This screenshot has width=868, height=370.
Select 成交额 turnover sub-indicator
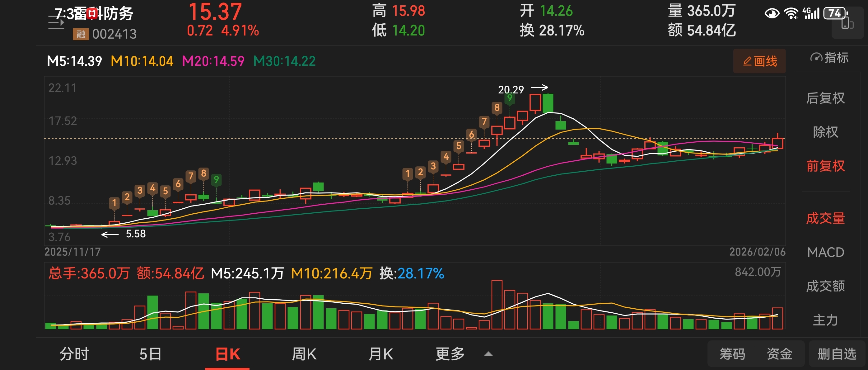point(825,286)
